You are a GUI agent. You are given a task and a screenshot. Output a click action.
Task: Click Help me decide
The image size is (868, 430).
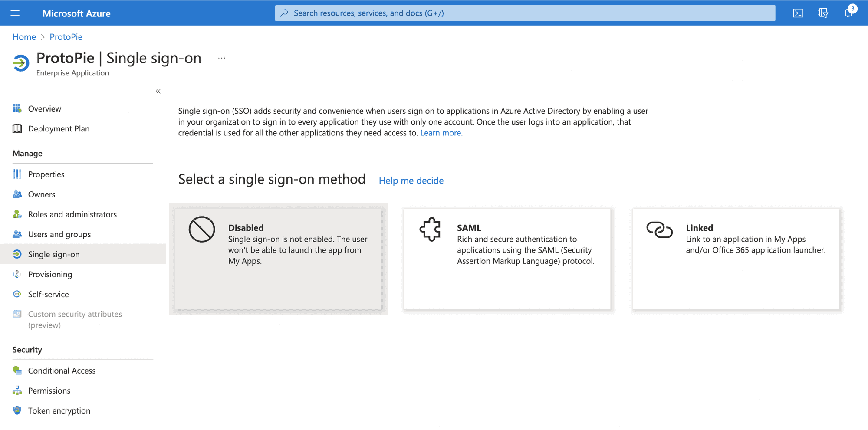(411, 181)
